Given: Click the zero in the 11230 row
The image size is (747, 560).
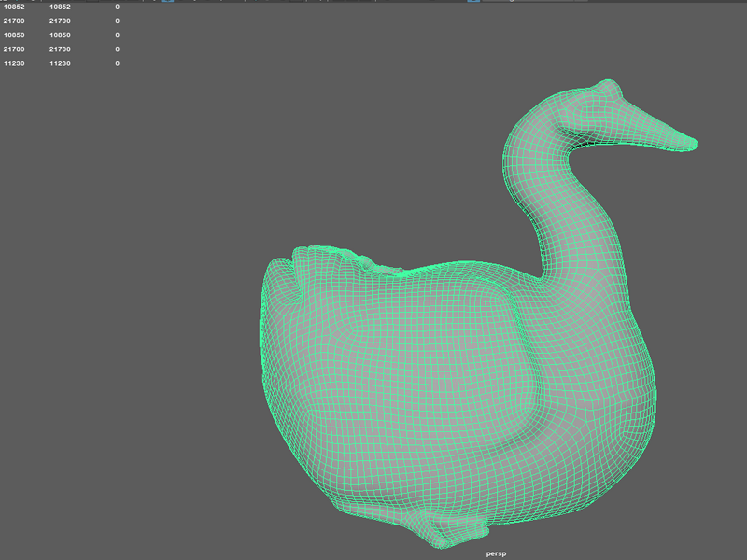Looking at the screenshot, I should pos(118,63).
